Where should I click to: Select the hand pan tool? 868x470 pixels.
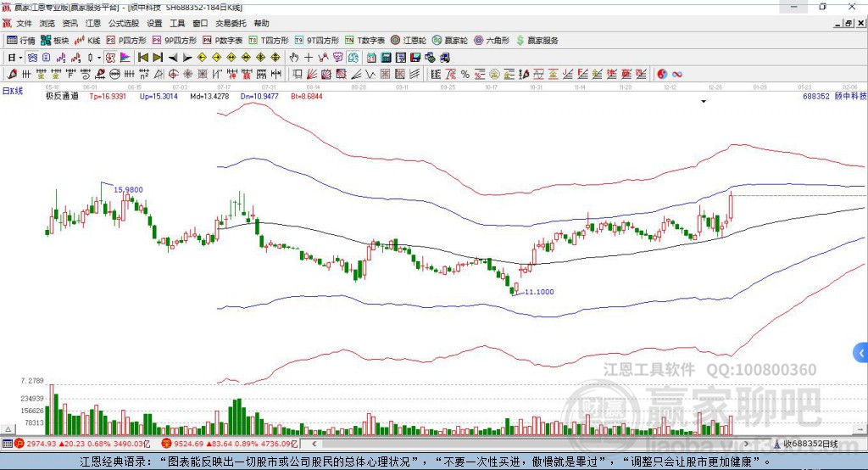tap(293, 58)
